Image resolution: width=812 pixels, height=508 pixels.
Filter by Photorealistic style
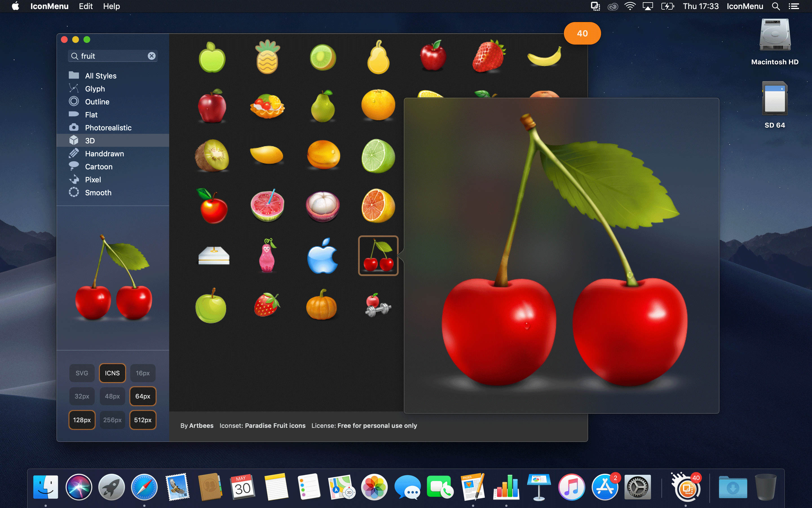[113, 128]
